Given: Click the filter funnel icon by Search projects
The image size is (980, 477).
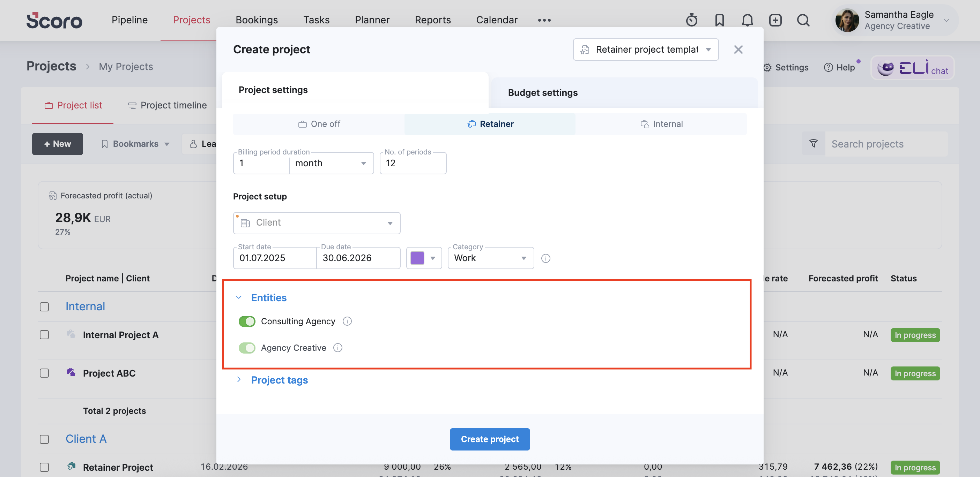Looking at the screenshot, I should click(x=813, y=144).
